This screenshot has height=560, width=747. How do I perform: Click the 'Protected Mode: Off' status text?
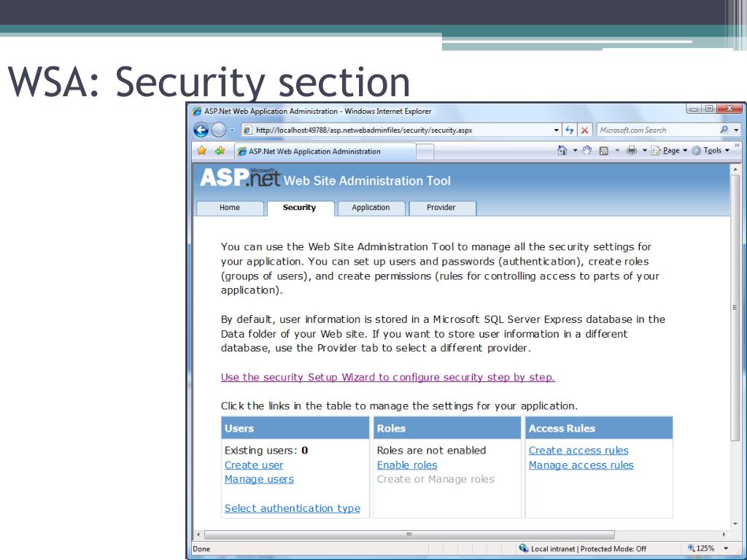(x=614, y=549)
